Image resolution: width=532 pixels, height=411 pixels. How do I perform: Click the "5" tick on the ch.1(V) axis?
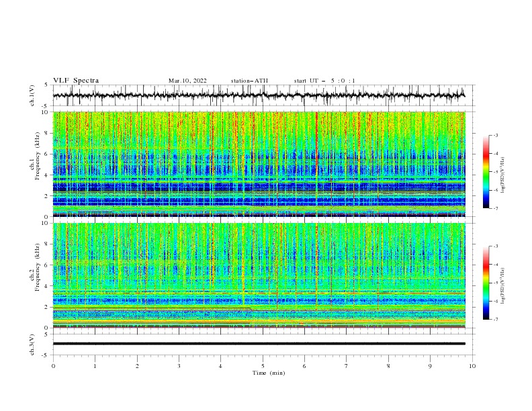(47, 85)
